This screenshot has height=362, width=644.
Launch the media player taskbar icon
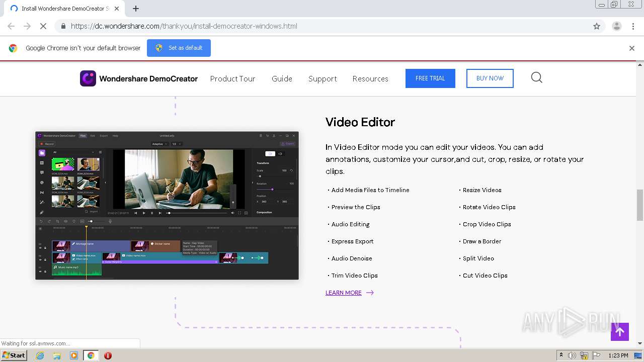tap(74, 355)
